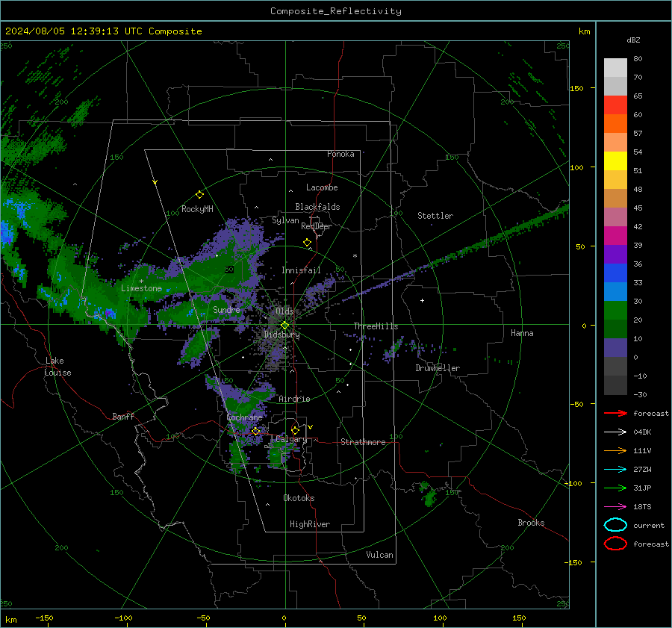Click the violet purple swatch in dBZ scale

615,255
